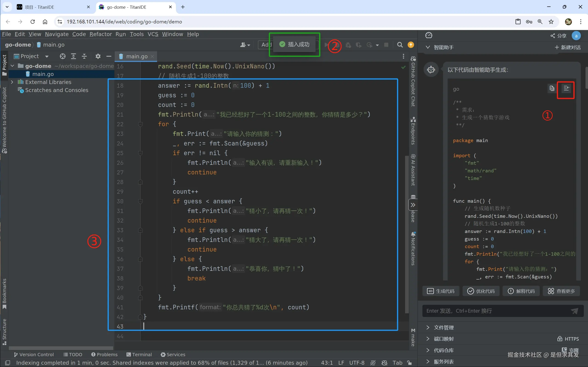Fold the for loop at line 22

point(140,124)
